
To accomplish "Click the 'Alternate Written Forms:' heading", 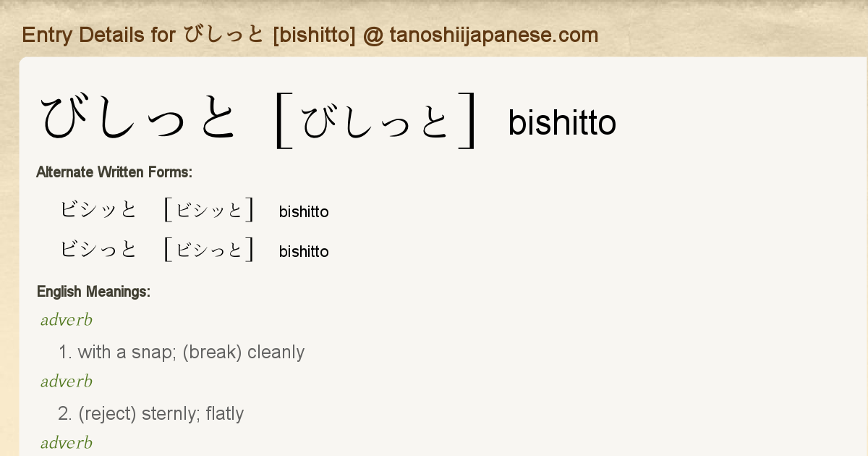I will click(114, 172).
